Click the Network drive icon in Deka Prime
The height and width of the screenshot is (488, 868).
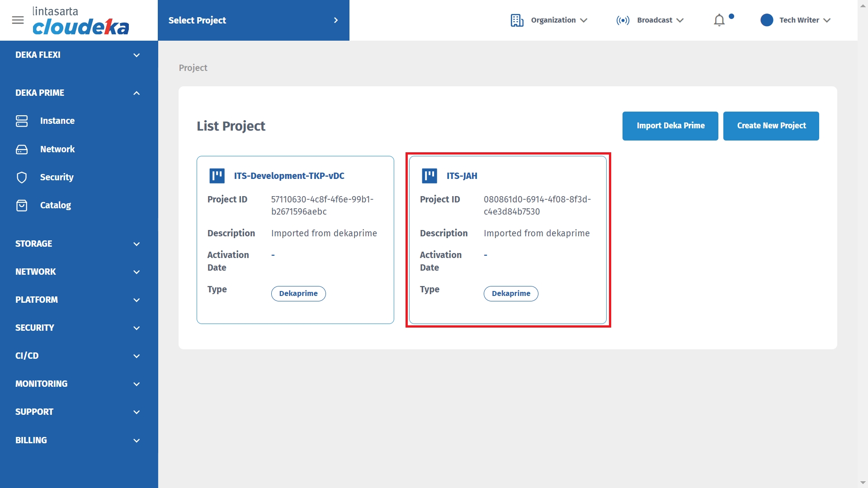(x=22, y=149)
